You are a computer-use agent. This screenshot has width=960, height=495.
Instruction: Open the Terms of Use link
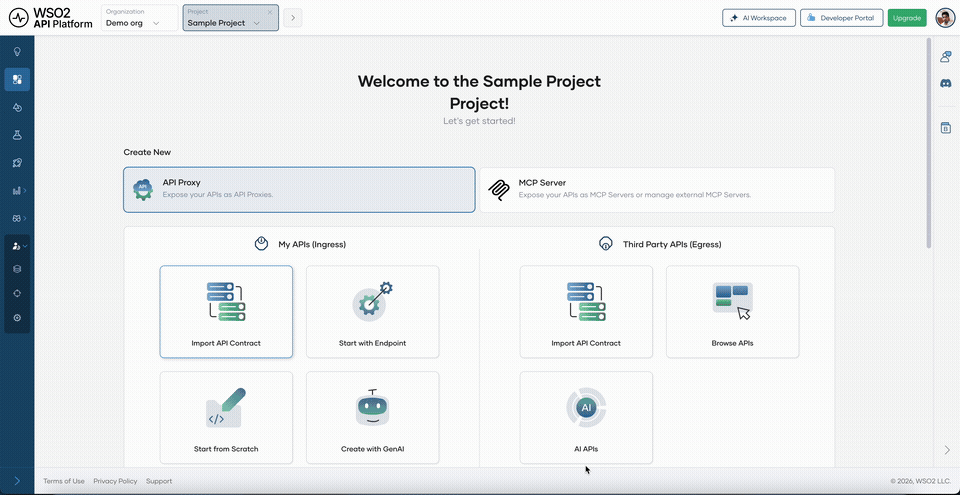[x=64, y=481]
